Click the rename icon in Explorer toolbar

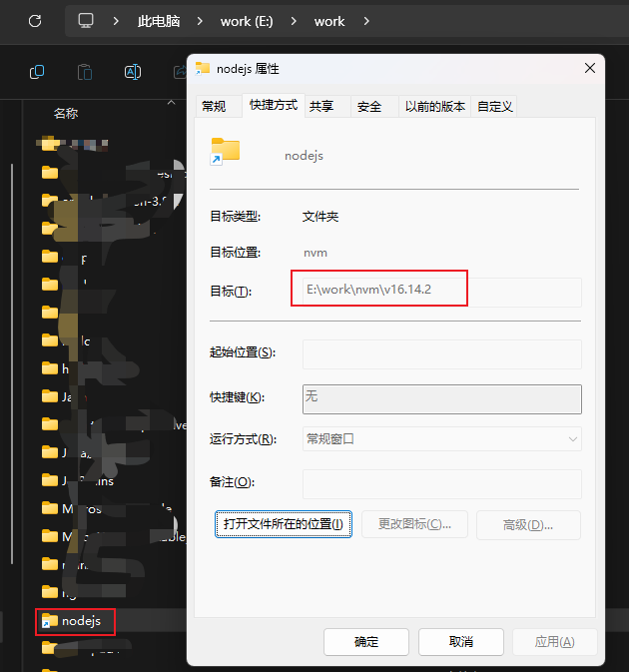coord(133,72)
